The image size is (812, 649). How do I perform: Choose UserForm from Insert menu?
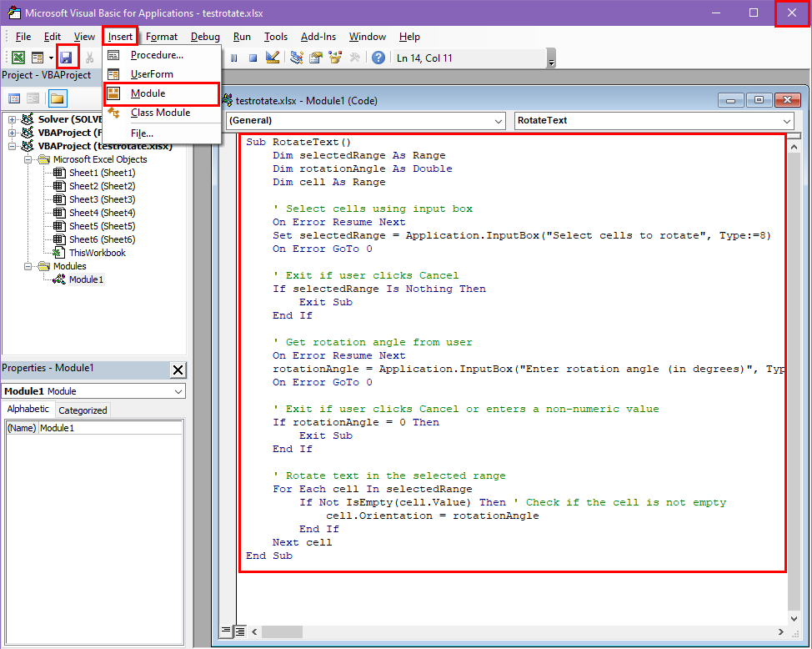(x=162, y=74)
